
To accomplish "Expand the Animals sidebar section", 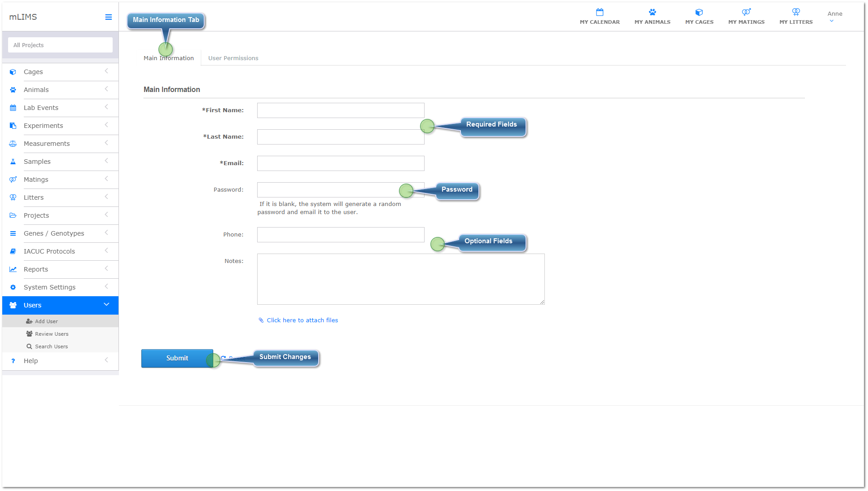I will [106, 89].
